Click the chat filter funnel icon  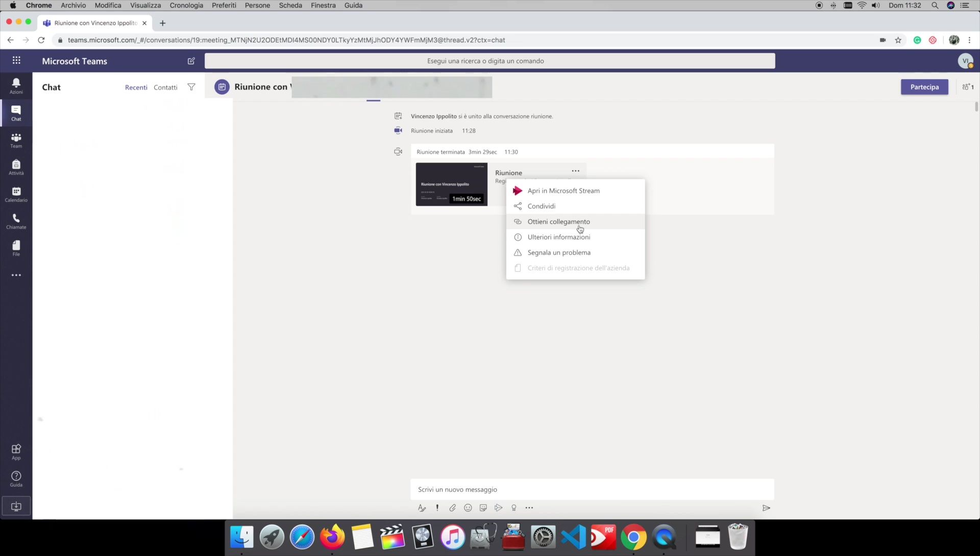point(191,87)
